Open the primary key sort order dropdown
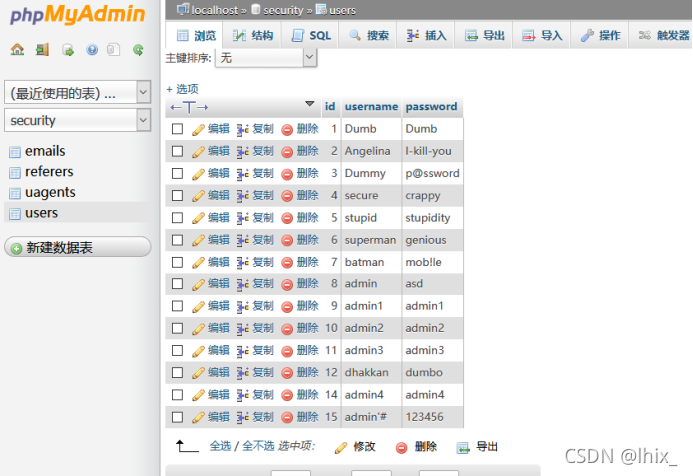693x476 pixels. click(x=266, y=58)
